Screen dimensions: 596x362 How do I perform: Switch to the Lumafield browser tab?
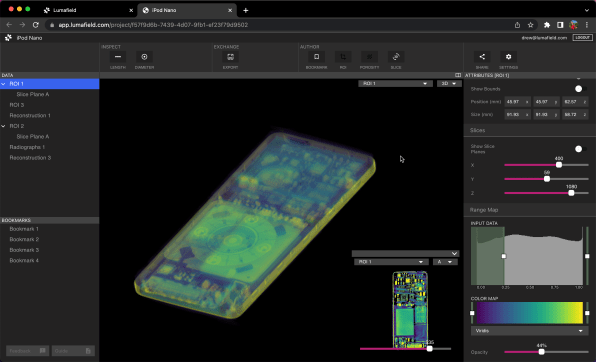pos(88,10)
